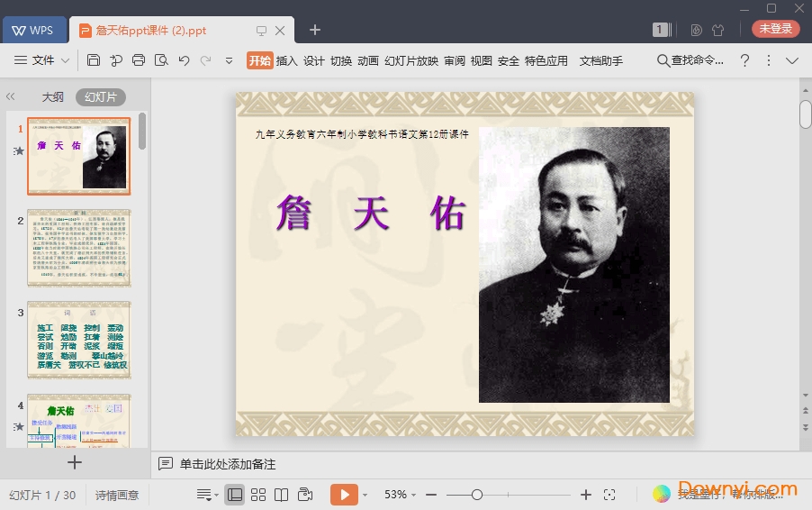Switch to the 插入 ribbon tab
The width and height of the screenshot is (812, 510).
(x=286, y=60)
